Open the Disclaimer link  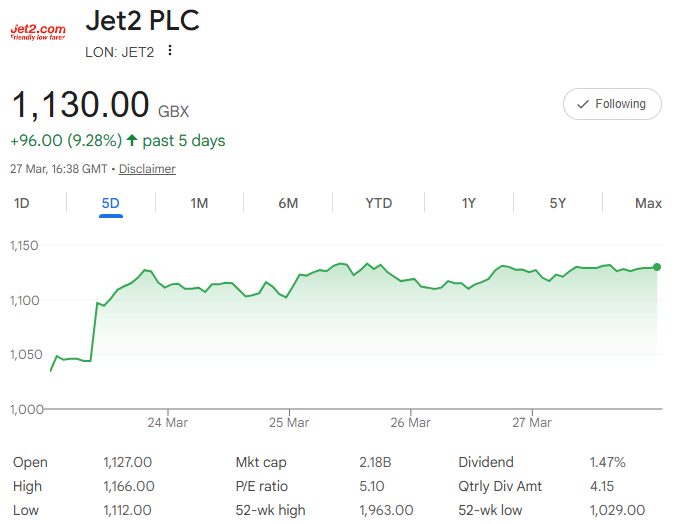point(147,169)
